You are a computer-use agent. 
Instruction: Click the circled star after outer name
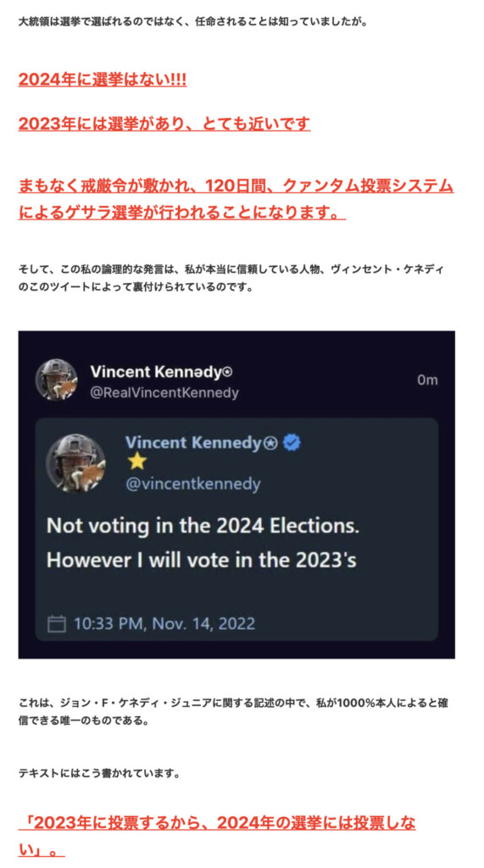click(227, 372)
